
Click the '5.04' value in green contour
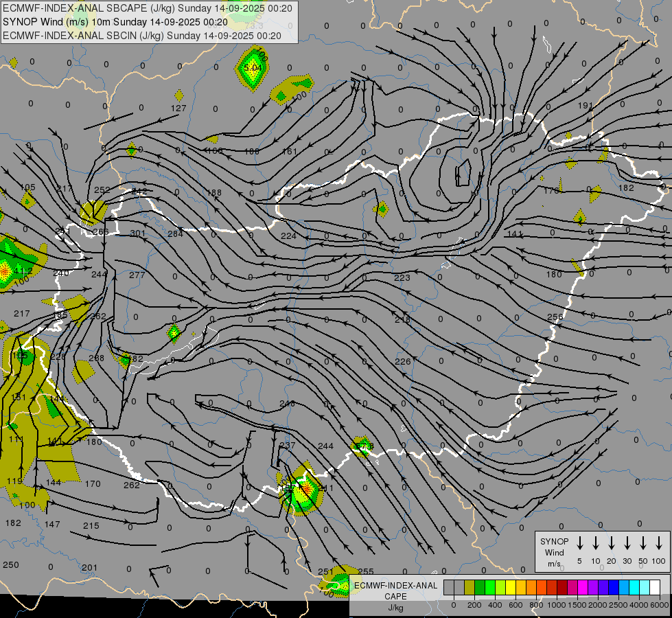[253, 68]
